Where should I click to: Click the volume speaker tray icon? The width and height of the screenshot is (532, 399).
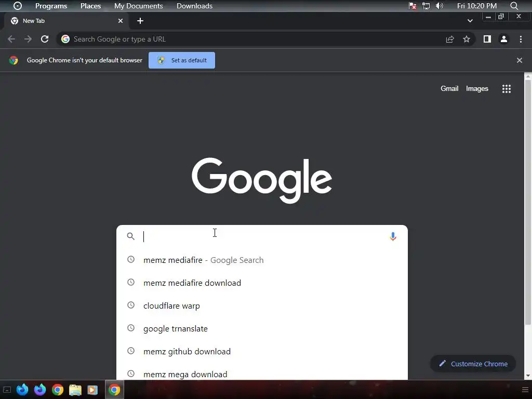point(440,6)
